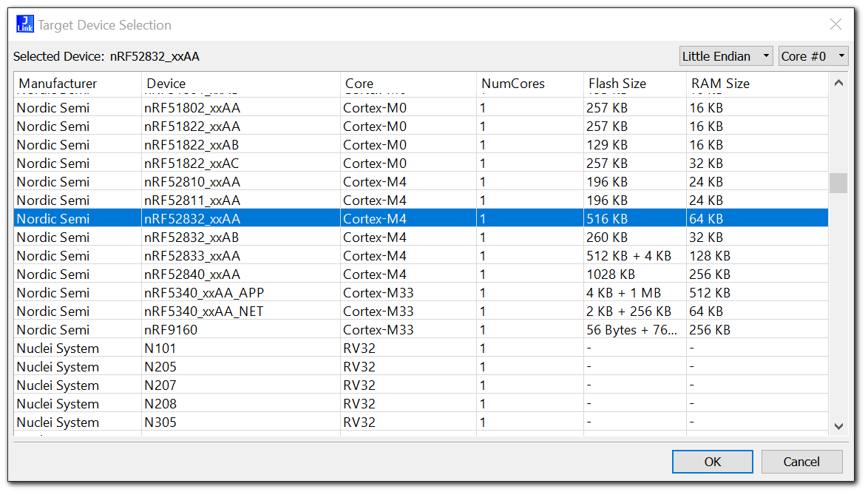Screen dimensions: 868x495
Task: Click the scrollbar up arrow
Action: pos(838,83)
